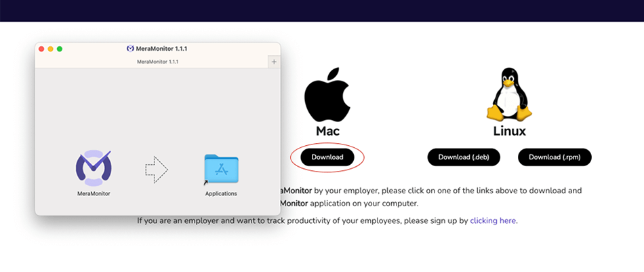Viewport: 644px width, 272px height.
Task: Zoom the installer window with green button
Action: click(60, 49)
